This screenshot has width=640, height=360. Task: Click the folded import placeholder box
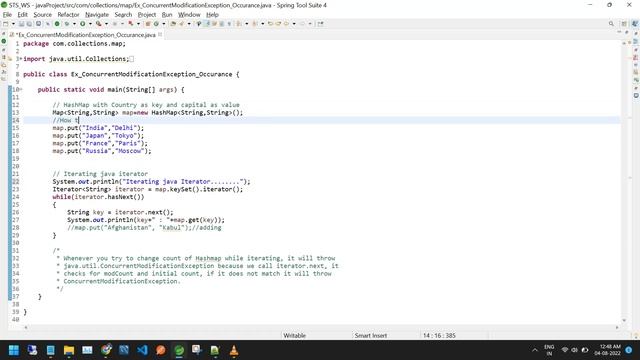pos(131,59)
